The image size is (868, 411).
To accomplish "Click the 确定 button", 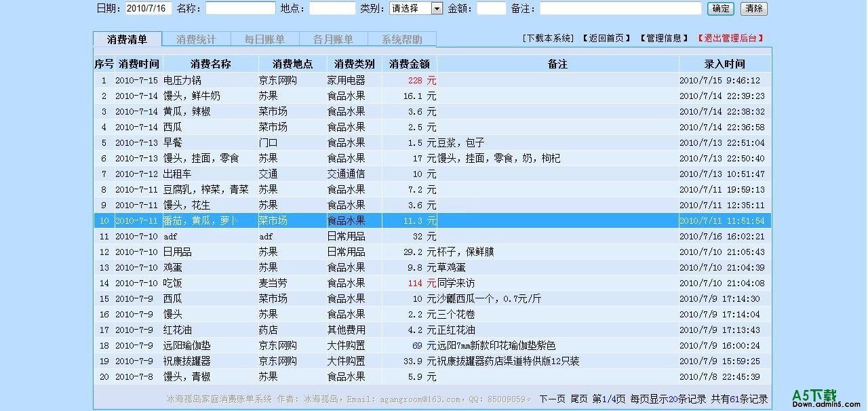I will tap(720, 9).
